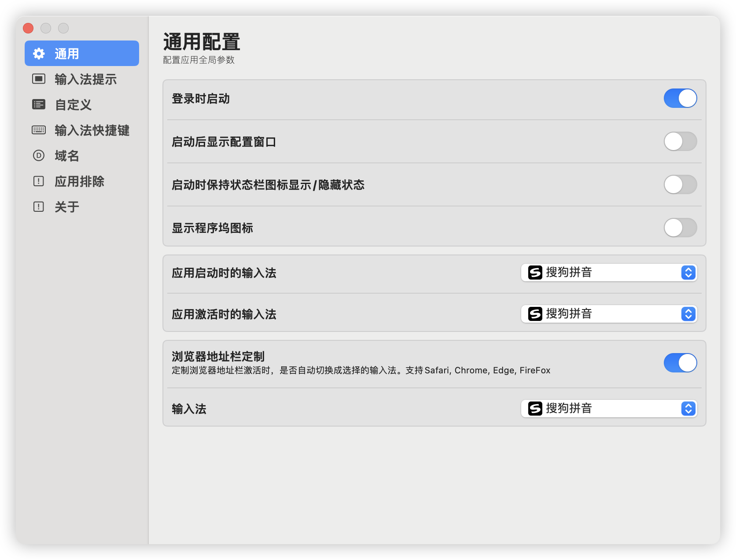Click Sogou icon in bottom 输入法 row
The image size is (736, 560).
[535, 409]
